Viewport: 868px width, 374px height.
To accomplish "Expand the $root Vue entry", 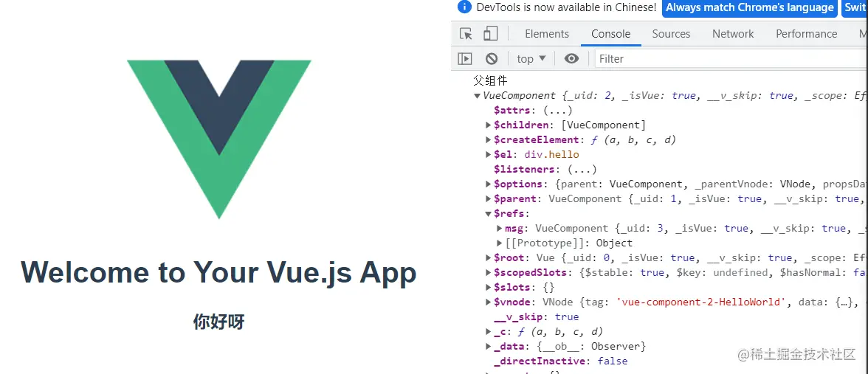I will tap(489, 258).
